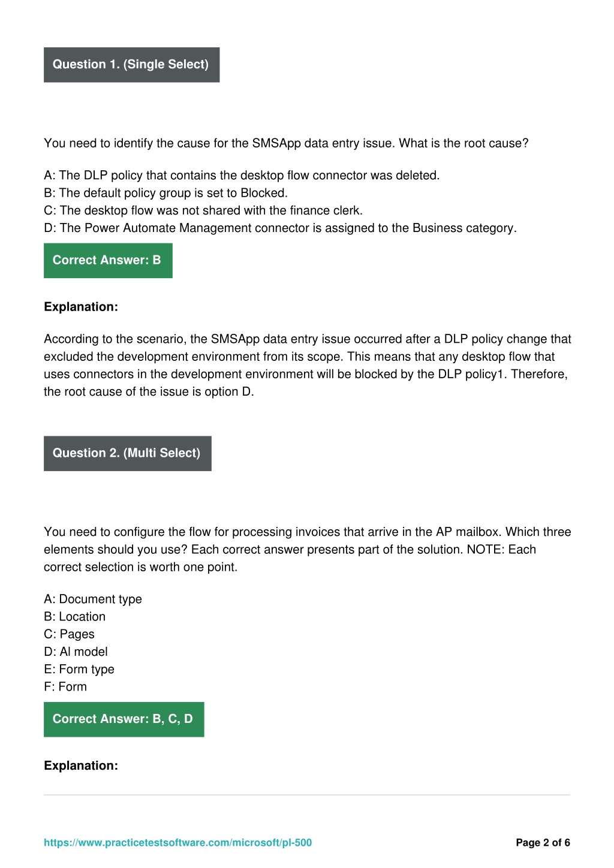This screenshot has width=614, height=868.
Task: Click the SMSApp root cause question text
Action: pos(286,143)
